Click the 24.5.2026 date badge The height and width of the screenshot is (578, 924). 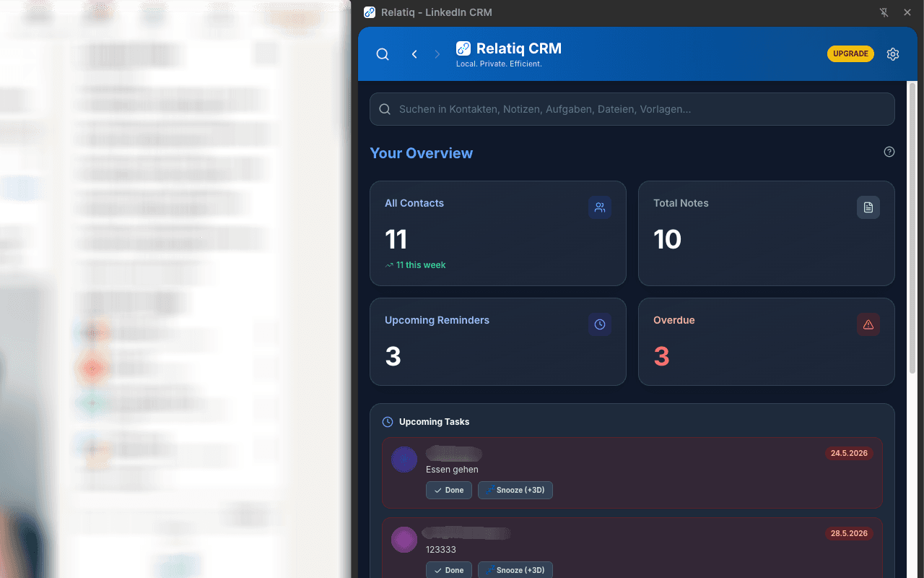[x=849, y=454]
